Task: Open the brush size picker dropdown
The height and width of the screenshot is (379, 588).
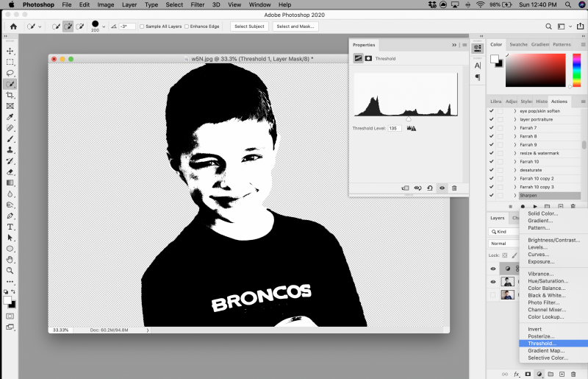Action: 104,26
